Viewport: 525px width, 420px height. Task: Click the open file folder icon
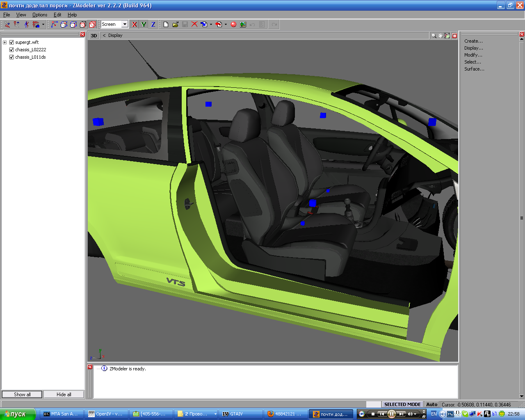[x=175, y=25]
